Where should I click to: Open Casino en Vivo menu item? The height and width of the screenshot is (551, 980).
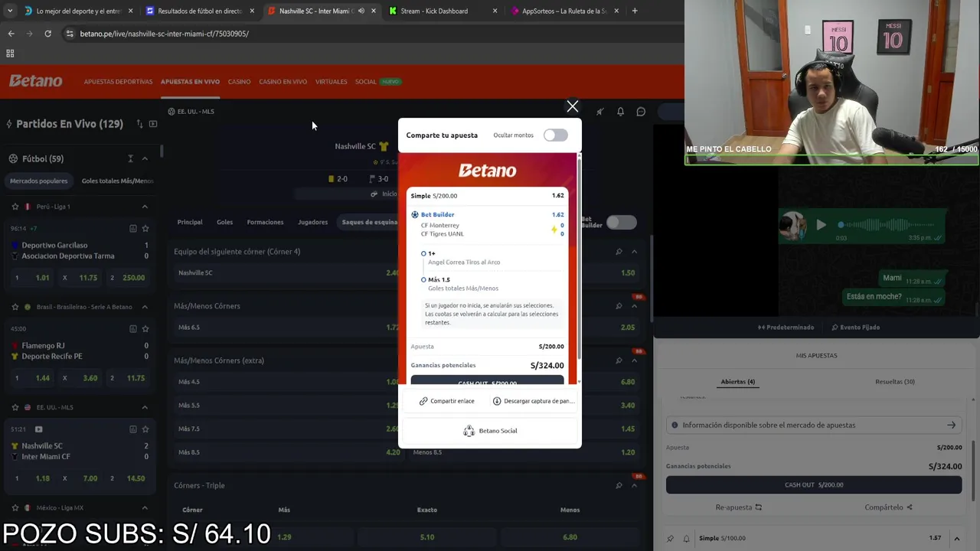click(283, 82)
